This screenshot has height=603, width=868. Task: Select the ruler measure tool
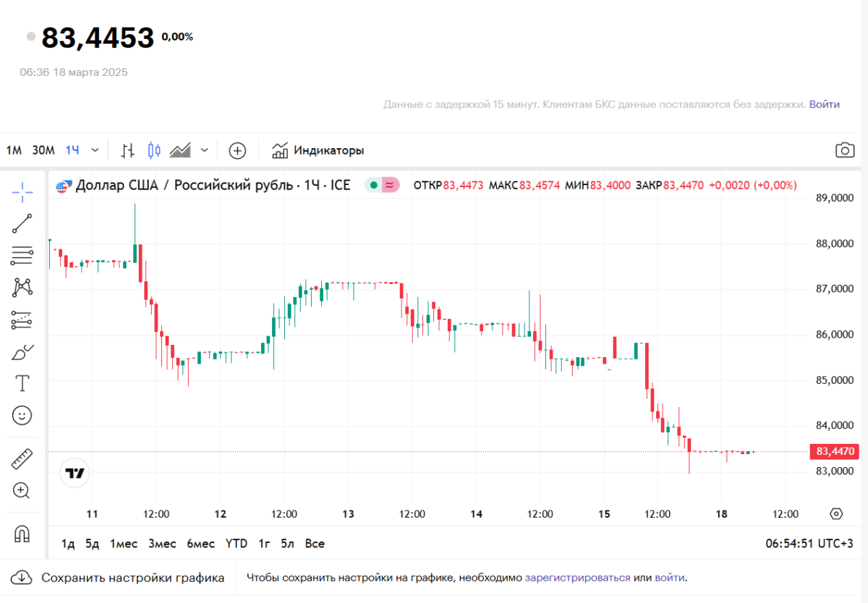point(22,459)
